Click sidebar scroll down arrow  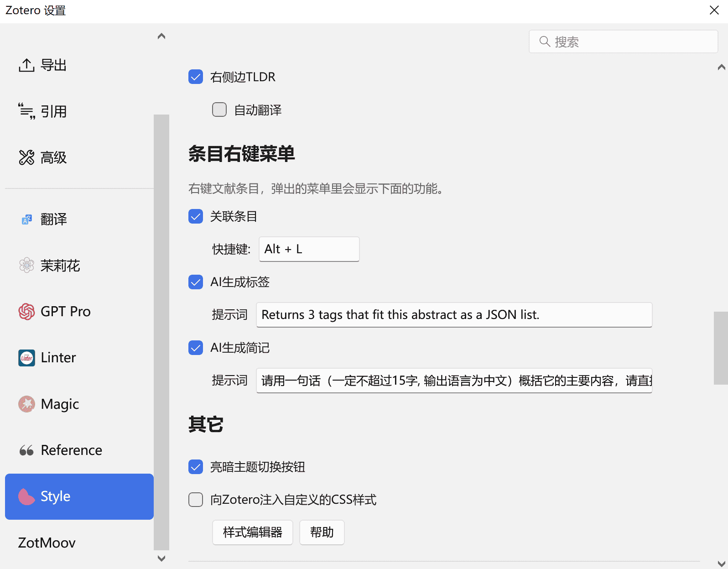click(x=161, y=558)
